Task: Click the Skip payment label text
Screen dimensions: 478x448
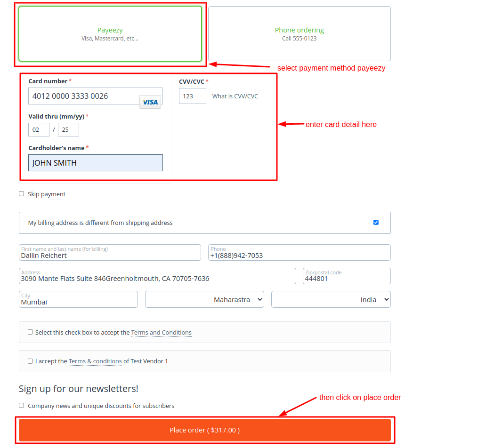Action: [47, 194]
